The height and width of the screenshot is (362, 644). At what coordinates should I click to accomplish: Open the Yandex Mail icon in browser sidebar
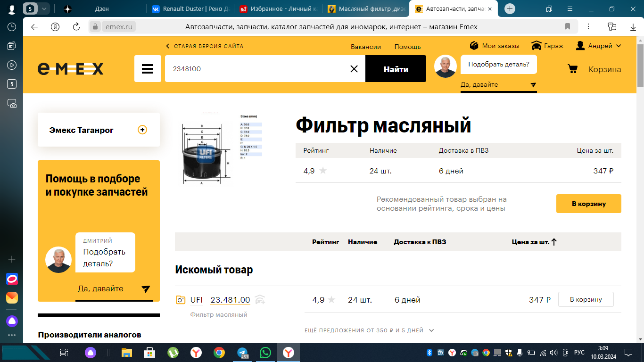tap(12, 297)
